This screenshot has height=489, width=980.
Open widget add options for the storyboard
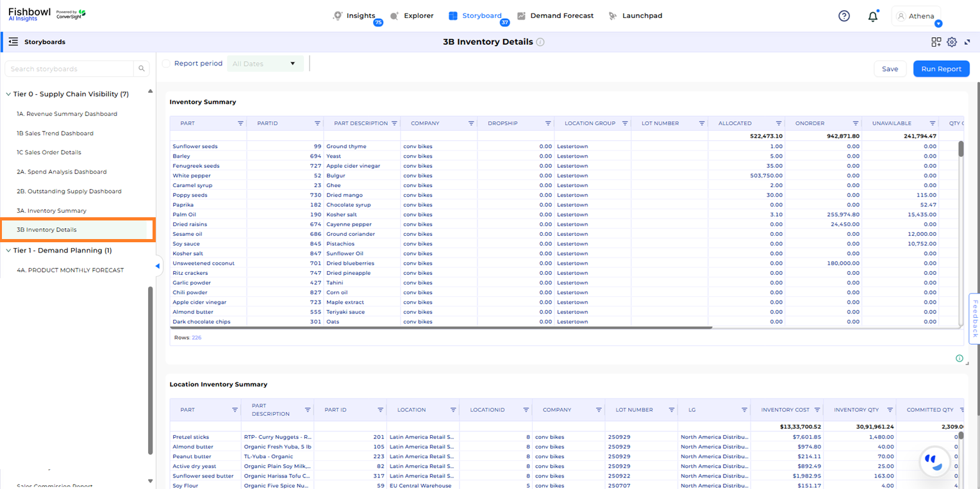coord(936,41)
